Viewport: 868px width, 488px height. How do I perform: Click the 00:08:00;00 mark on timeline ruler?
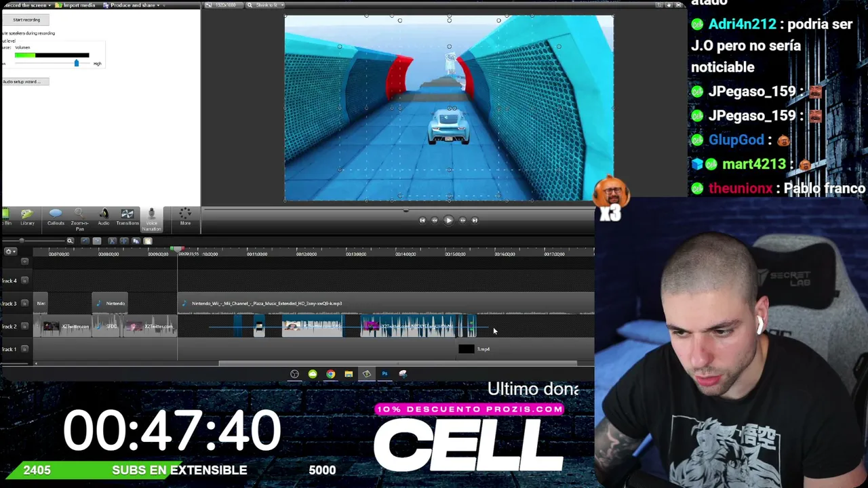point(108,254)
